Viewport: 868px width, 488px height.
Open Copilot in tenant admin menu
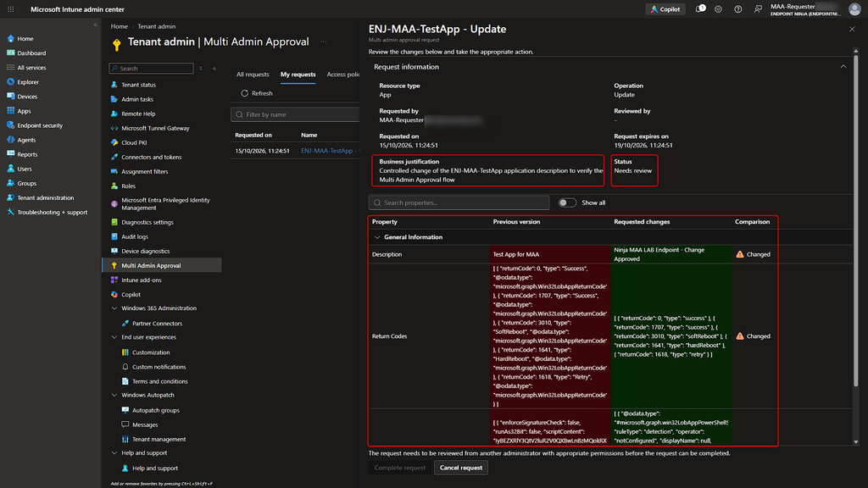click(131, 294)
